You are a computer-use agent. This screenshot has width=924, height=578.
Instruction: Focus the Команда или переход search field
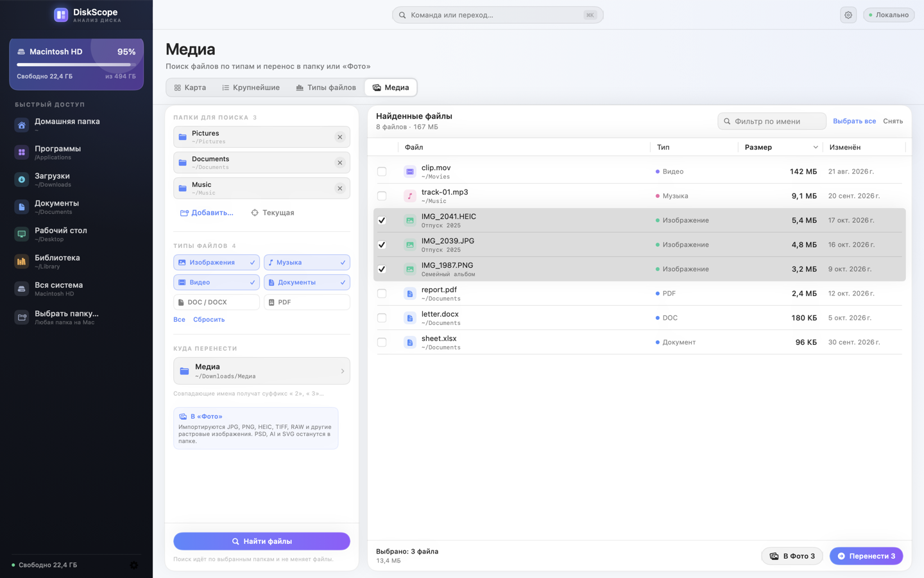coord(498,15)
